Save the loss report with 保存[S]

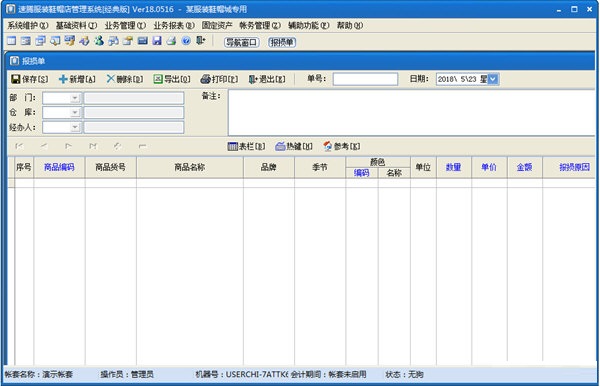[x=30, y=79]
